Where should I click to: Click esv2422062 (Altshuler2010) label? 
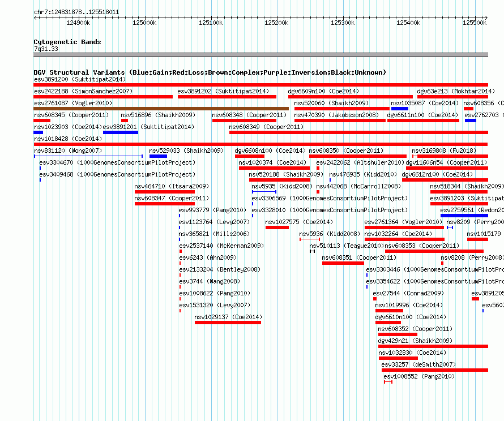[360, 162]
